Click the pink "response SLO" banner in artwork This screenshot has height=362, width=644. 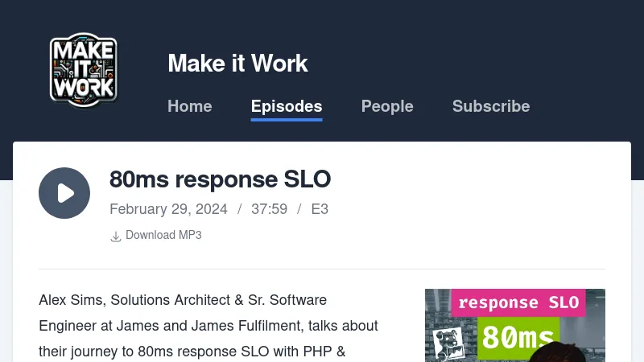[x=518, y=302]
